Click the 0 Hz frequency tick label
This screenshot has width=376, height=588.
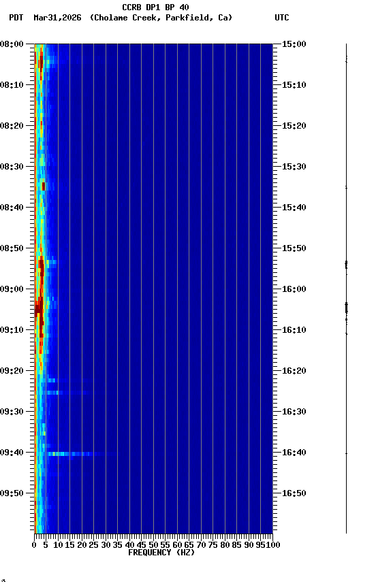tap(34, 545)
